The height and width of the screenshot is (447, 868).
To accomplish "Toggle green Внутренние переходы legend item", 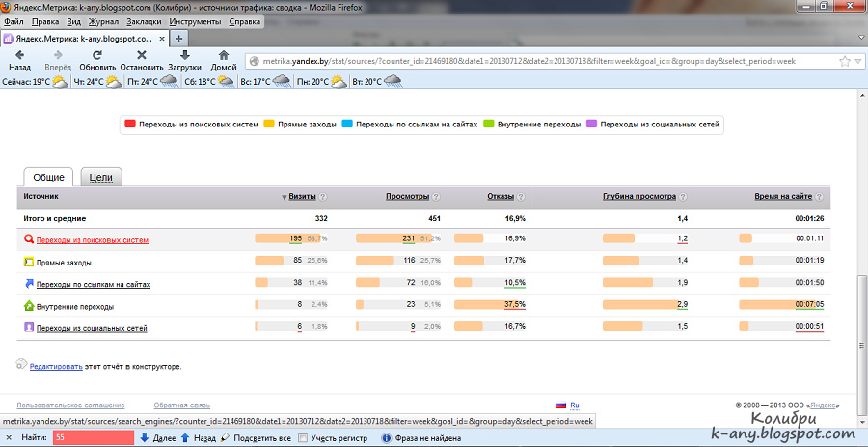I will [532, 125].
